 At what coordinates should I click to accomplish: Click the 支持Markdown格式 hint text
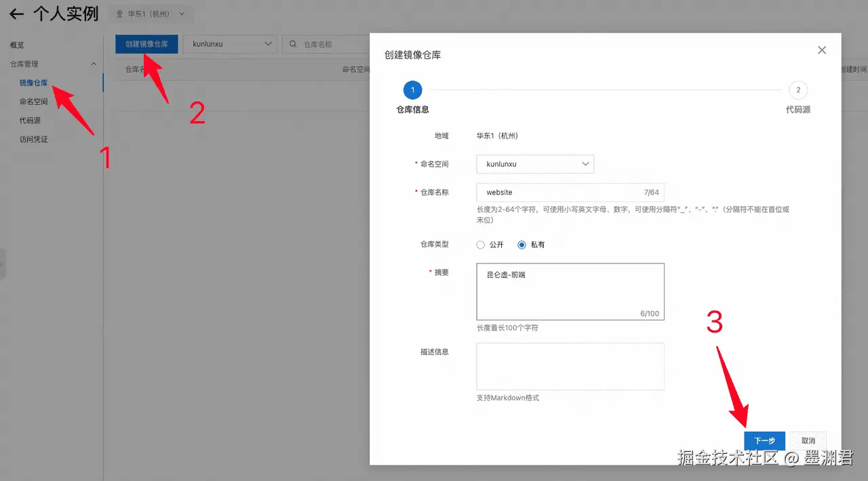(x=508, y=398)
